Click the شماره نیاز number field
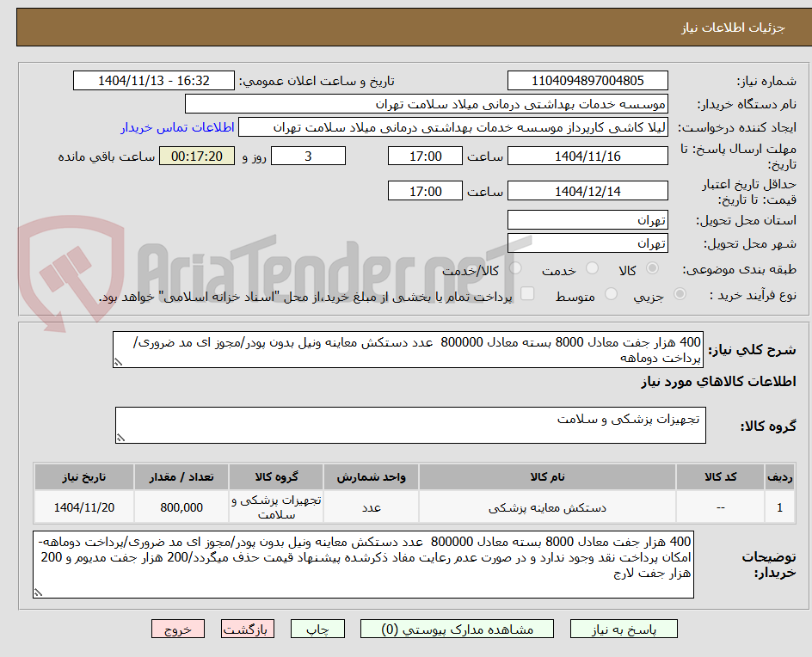The width and height of the screenshot is (812, 657). (587, 81)
